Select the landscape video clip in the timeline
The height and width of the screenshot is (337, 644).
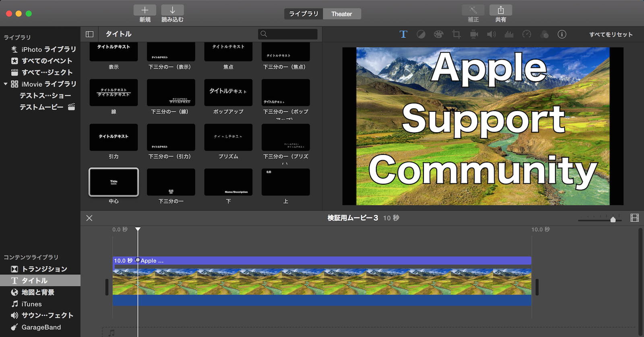click(x=322, y=282)
